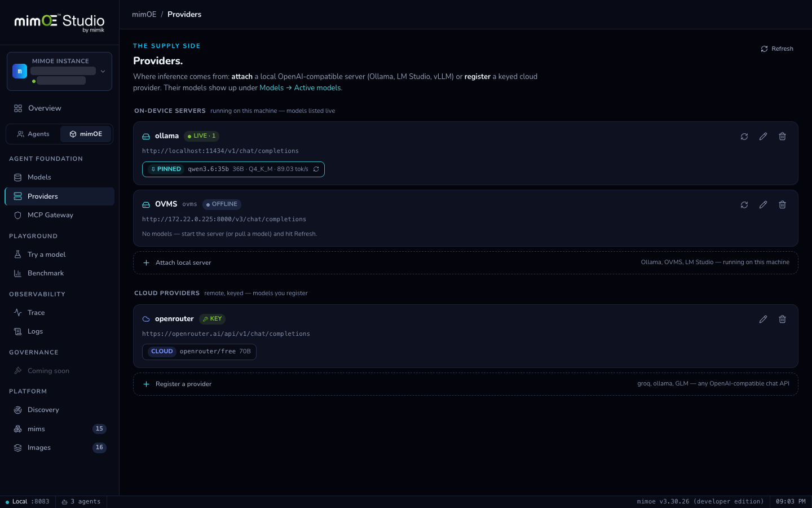
Task: Refresh the OVMS server card
Action: pyautogui.click(x=744, y=205)
